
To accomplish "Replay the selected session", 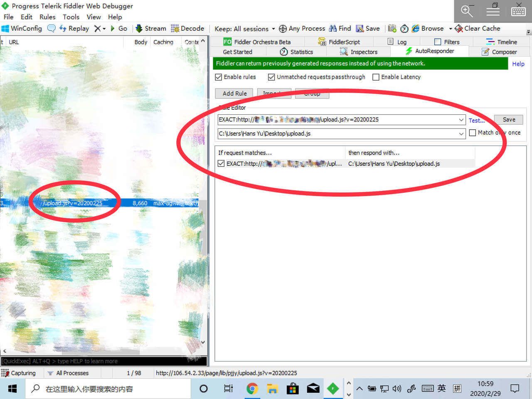I will [74, 28].
